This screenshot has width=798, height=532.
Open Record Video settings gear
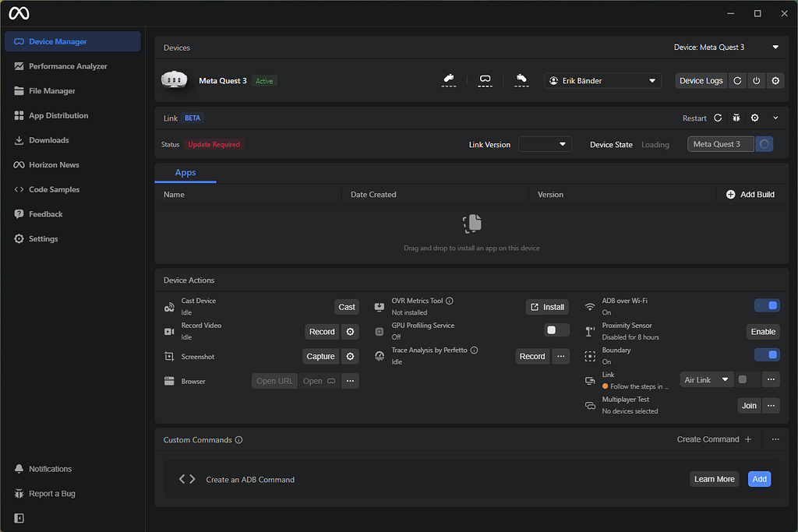351,332
